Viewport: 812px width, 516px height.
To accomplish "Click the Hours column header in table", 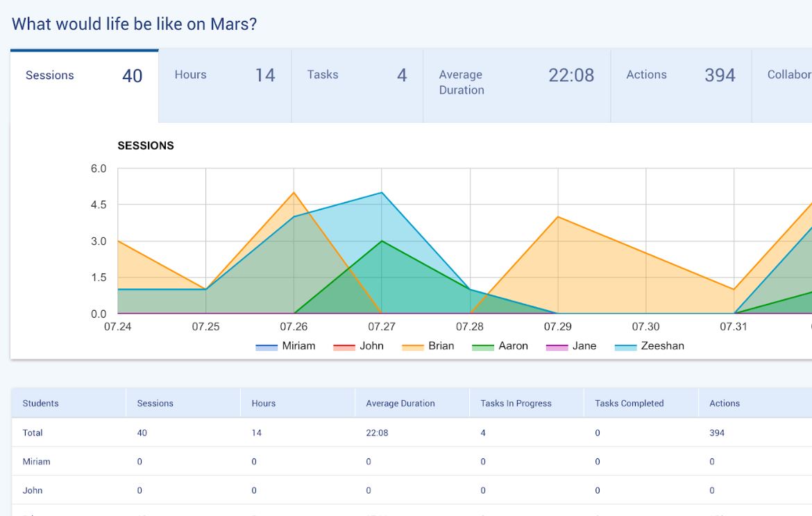I will click(x=264, y=404).
